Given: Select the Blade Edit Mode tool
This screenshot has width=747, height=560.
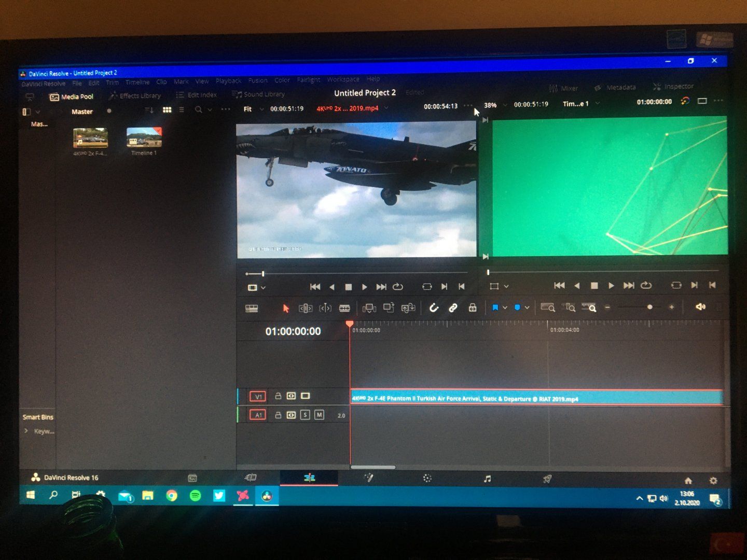Looking at the screenshot, I should tap(344, 308).
